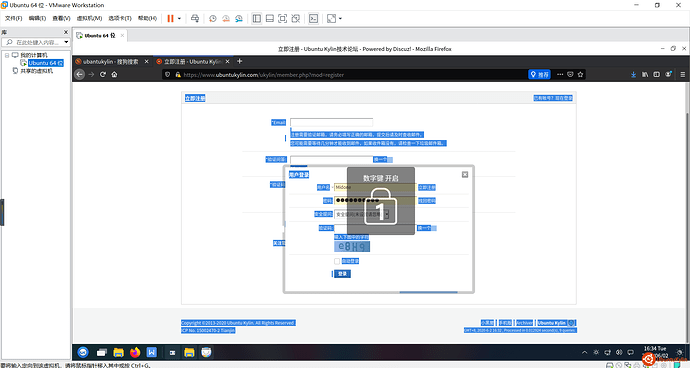The image size is (690, 368).
Task: Switch to the ubantukylin search tab
Action: click(111, 62)
